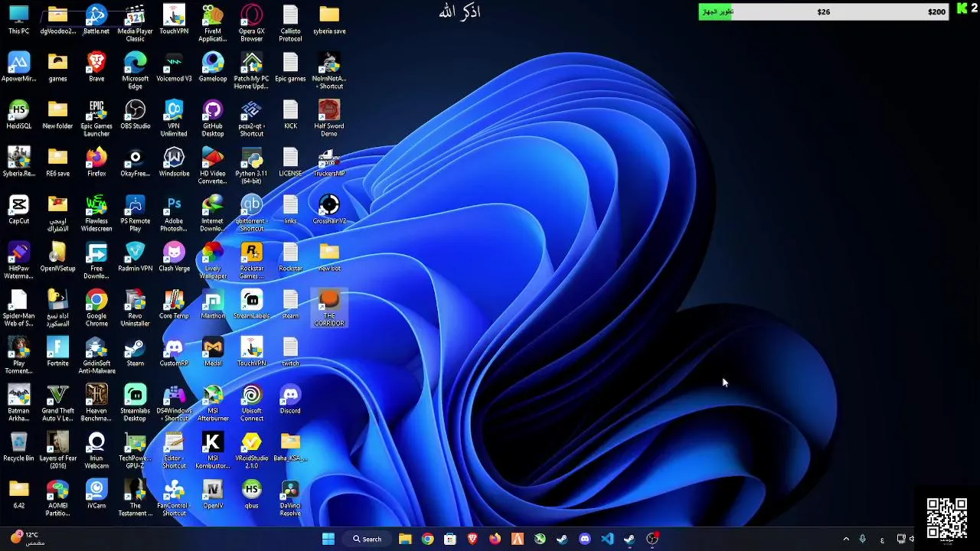The height and width of the screenshot is (551, 980).
Task: Open File Explorer from the taskbar
Action: tap(405, 539)
